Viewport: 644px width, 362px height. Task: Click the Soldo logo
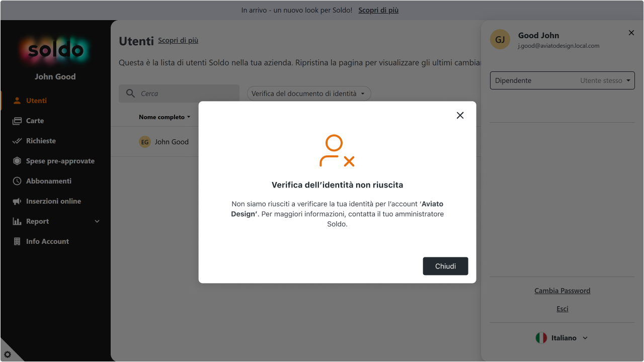(x=55, y=50)
